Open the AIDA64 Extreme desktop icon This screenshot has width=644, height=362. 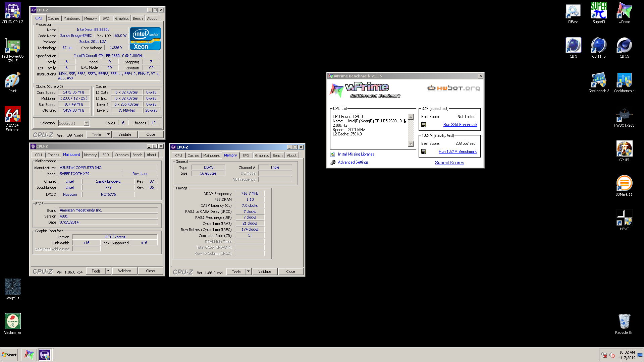click(x=12, y=119)
